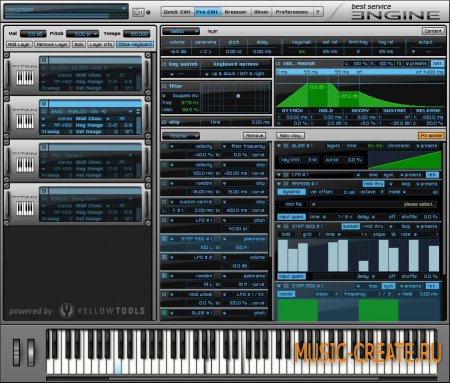Click the power icon of the BASS - ANALOG layer
450x383 pixels.
pyautogui.click(x=44, y=104)
